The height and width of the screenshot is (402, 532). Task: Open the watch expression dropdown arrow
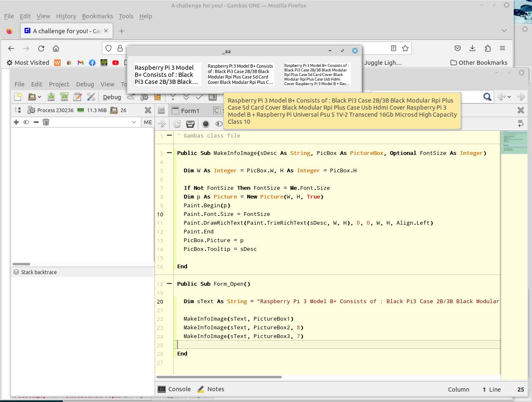[x=134, y=122]
